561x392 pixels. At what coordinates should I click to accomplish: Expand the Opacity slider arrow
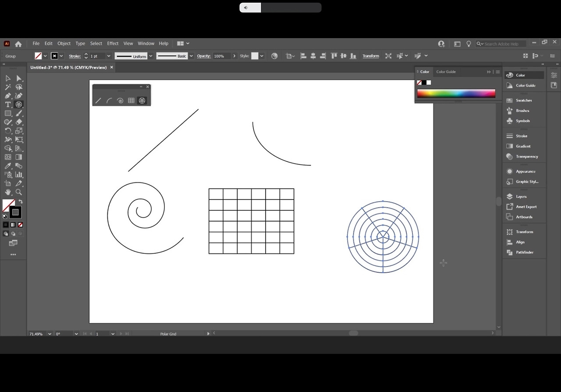234,56
